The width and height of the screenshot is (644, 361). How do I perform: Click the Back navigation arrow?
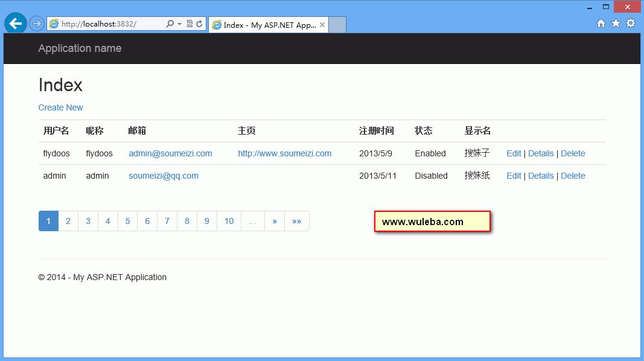click(x=15, y=23)
